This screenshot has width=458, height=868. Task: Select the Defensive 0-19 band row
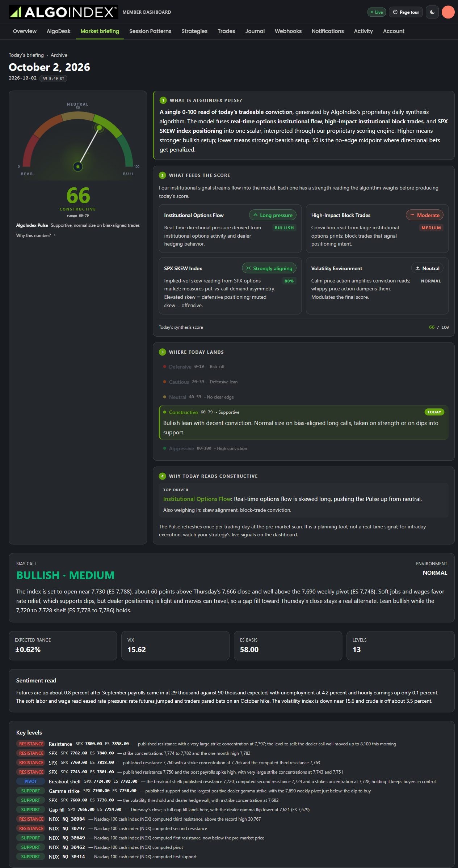click(x=303, y=367)
